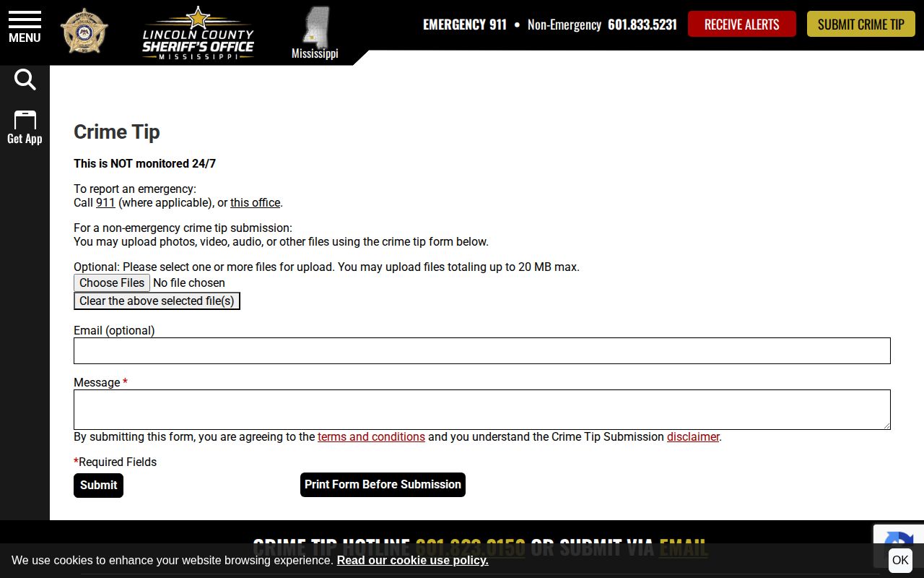Focus the Email (optional) field
The width and height of the screenshot is (924, 578).
pos(482,350)
